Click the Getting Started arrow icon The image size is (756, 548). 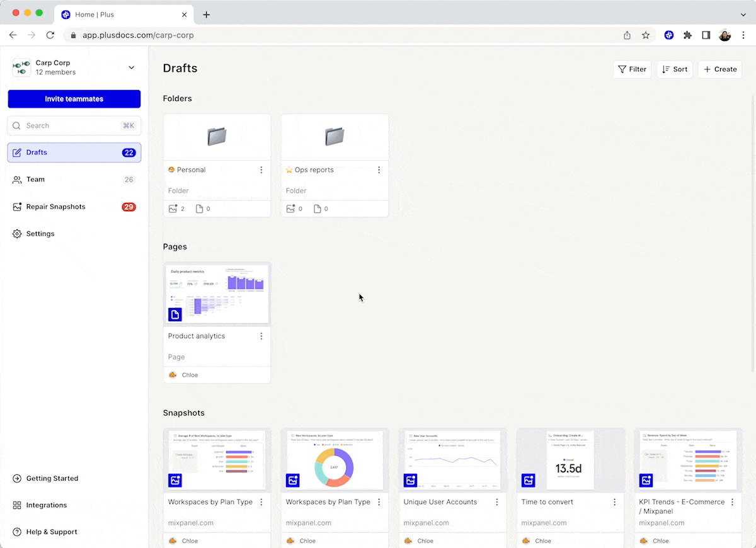[17, 478]
